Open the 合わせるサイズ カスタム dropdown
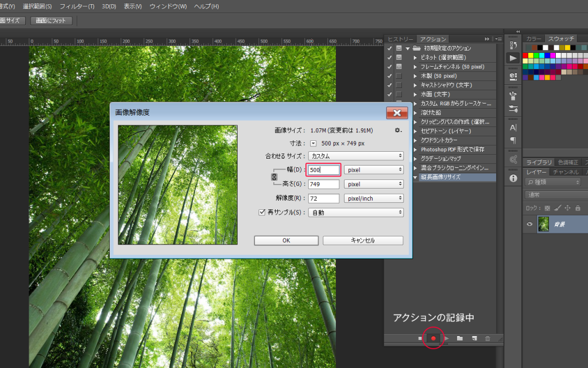588x368 pixels. 356,156
